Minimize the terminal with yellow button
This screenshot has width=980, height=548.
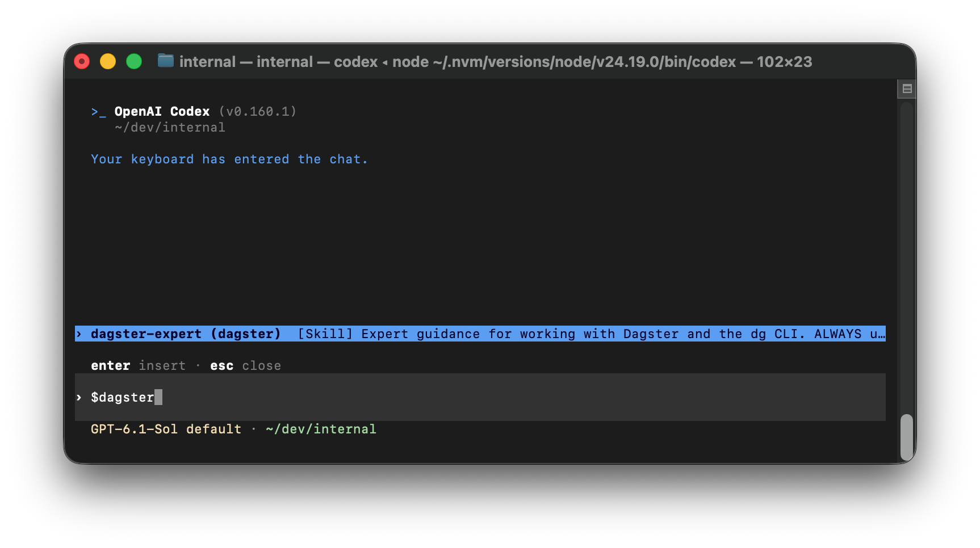tap(108, 61)
